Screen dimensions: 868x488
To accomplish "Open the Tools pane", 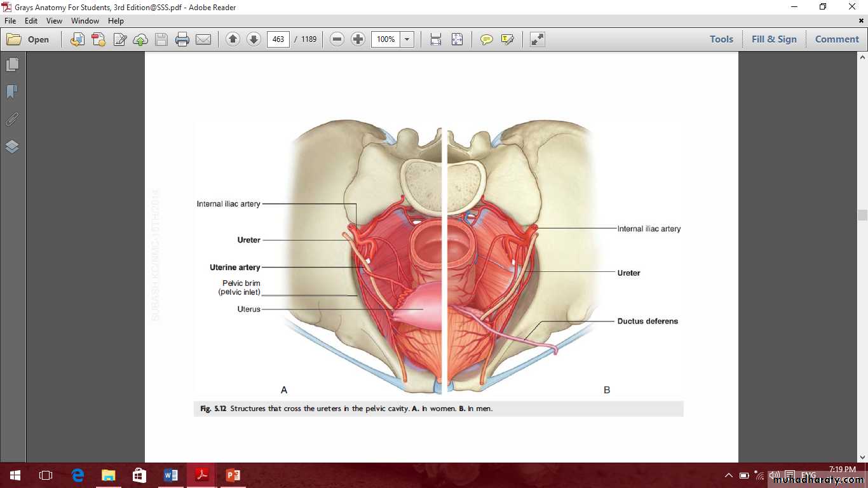I will point(721,39).
